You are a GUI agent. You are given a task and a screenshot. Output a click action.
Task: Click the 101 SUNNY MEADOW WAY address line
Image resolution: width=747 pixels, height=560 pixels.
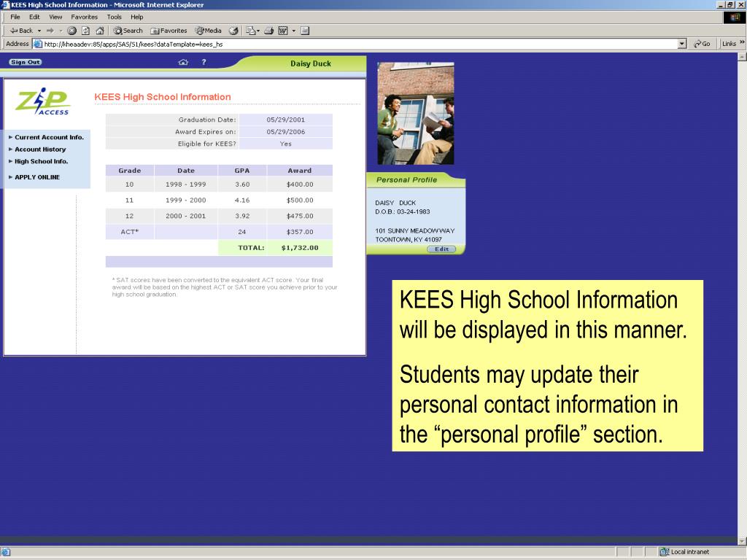414,231
